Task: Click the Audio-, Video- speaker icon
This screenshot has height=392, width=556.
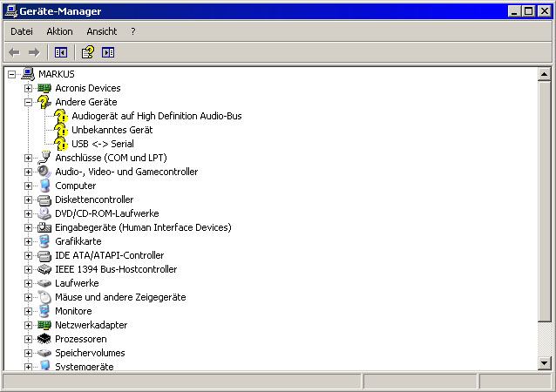Action: pos(44,172)
